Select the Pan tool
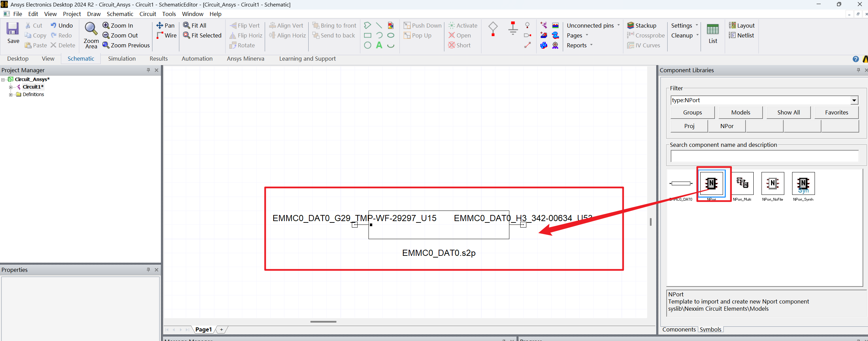This screenshot has height=341, width=868. click(x=165, y=26)
